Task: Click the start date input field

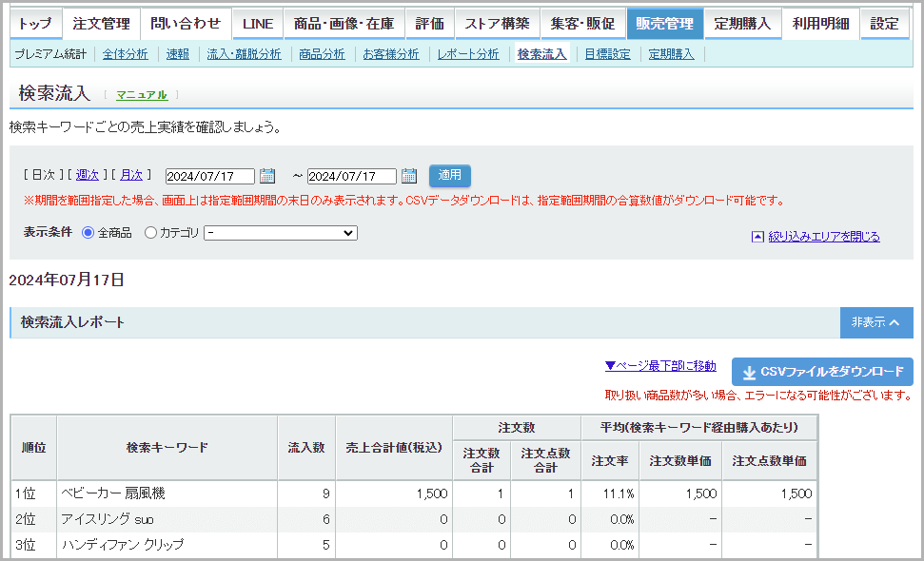Action: [x=210, y=176]
